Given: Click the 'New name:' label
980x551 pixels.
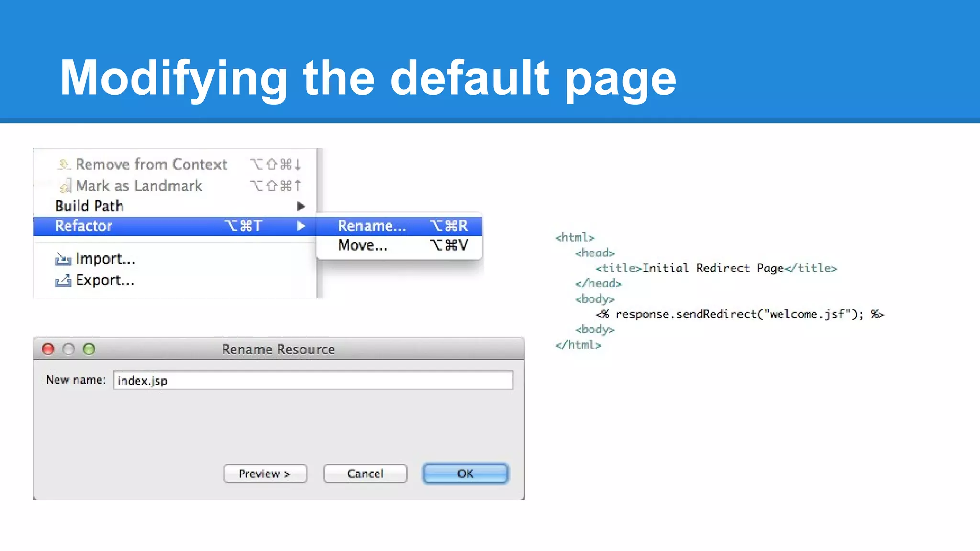Looking at the screenshot, I should point(76,380).
